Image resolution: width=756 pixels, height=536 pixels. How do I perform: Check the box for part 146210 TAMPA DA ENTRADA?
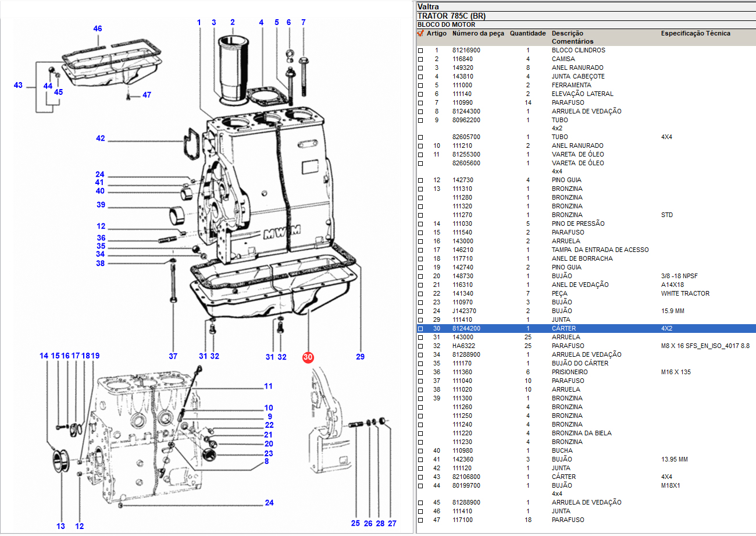[420, 250]
